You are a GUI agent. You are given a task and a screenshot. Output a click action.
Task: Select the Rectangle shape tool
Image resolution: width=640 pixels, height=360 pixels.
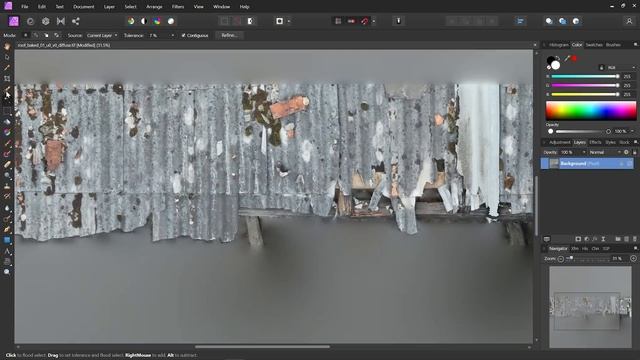tap(7, 240)
